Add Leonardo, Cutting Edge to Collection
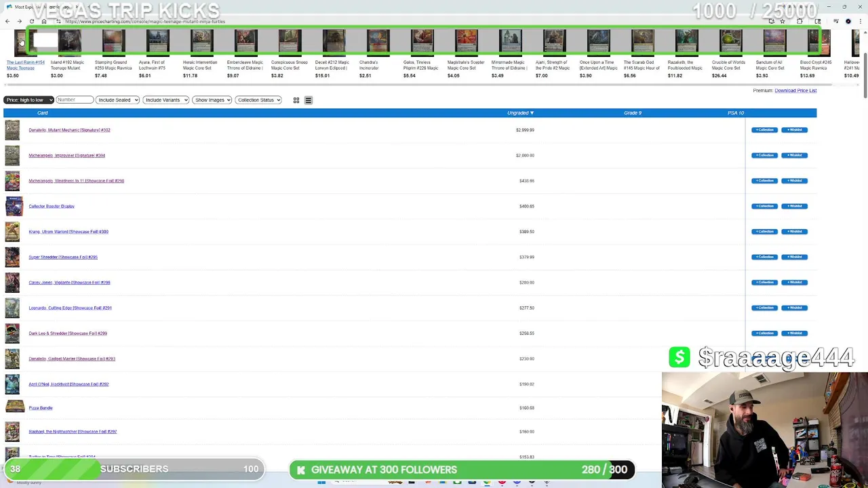The width and height of the screenshot is (868, 488). 764,308
